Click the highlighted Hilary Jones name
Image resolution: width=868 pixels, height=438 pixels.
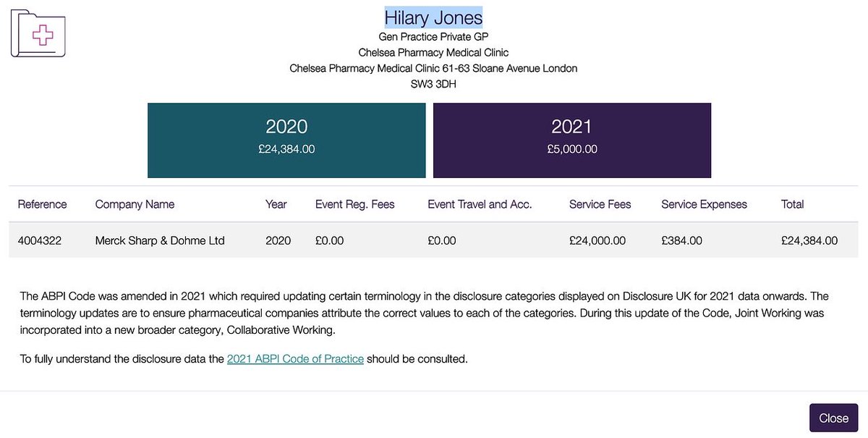coord(433,17)
